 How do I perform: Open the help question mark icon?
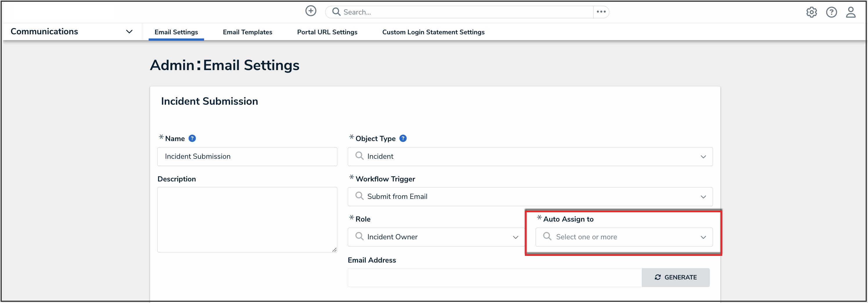click(x=831, y=12)
